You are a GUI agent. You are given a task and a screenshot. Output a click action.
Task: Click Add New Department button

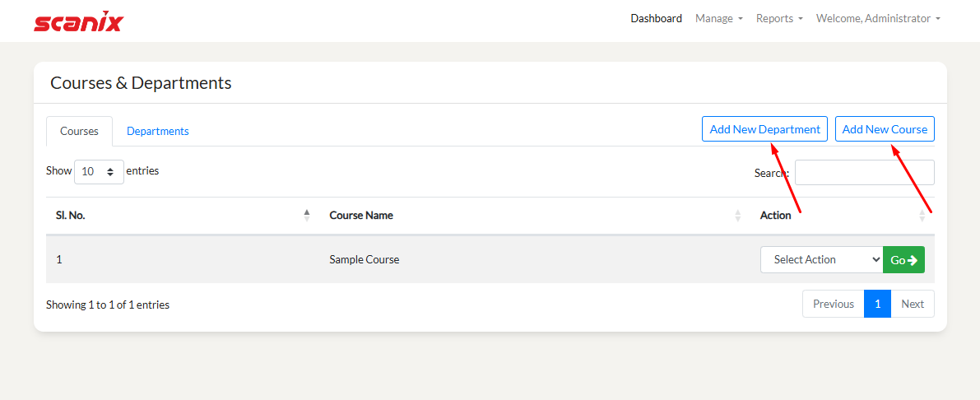coord(764,129)
